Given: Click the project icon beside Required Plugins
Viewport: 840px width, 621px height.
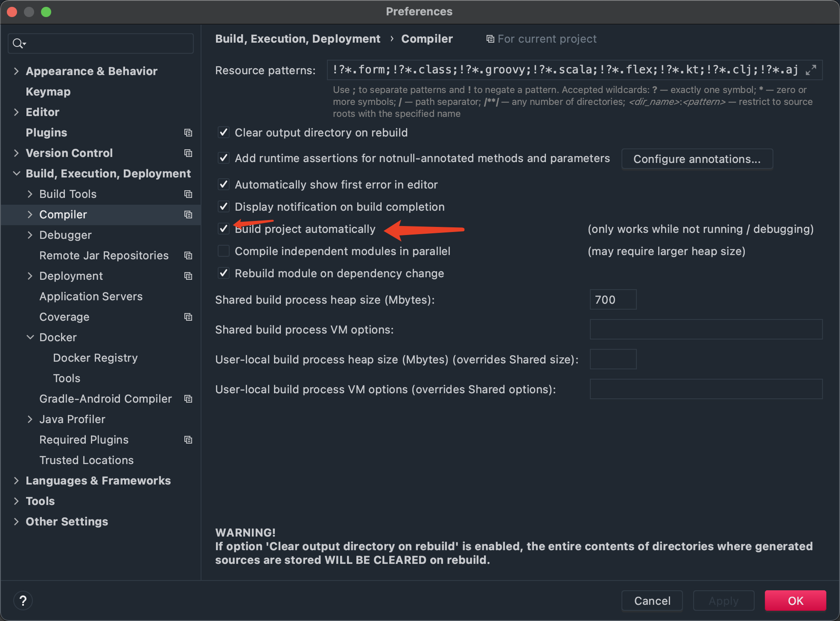Looking at the screenshot, I should click(x=188, y=440).
